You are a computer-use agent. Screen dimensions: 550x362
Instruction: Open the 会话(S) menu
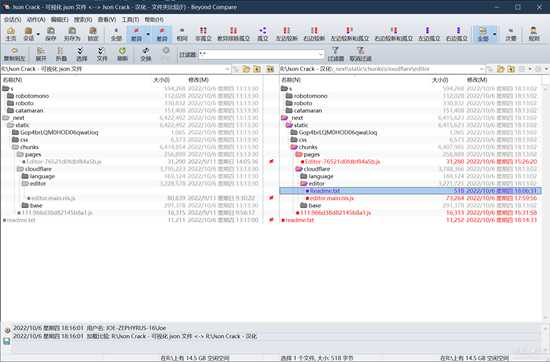(12, 20)
